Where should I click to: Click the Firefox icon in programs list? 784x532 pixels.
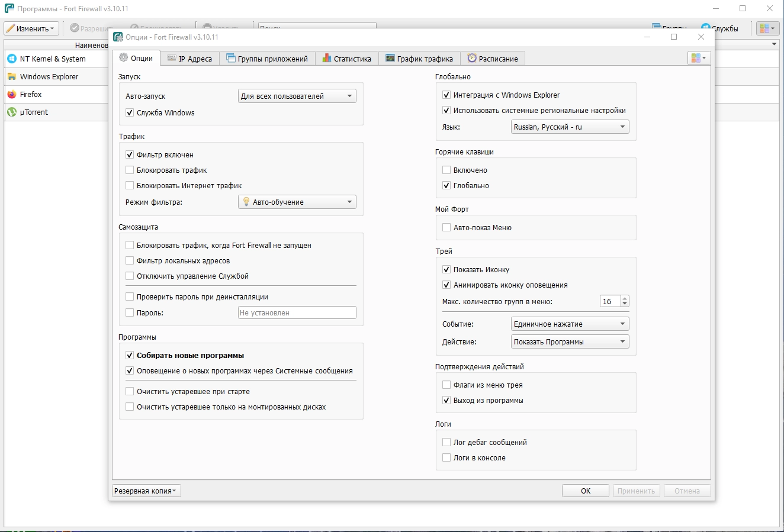[11, 95]
